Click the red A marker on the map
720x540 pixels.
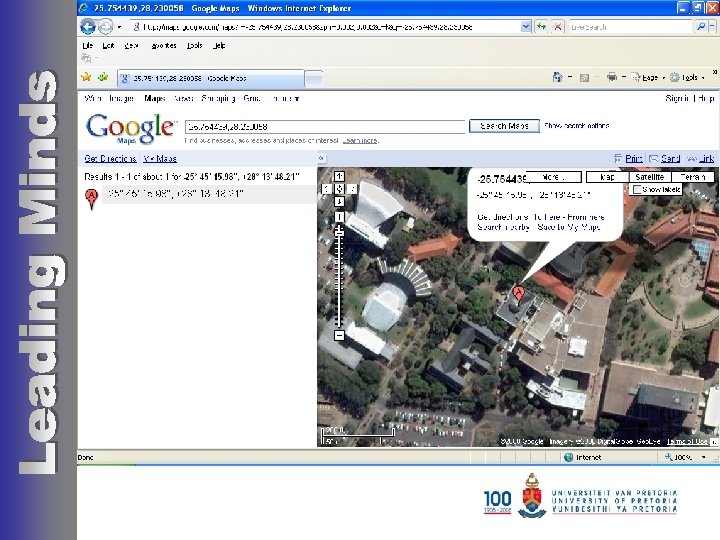518,295
